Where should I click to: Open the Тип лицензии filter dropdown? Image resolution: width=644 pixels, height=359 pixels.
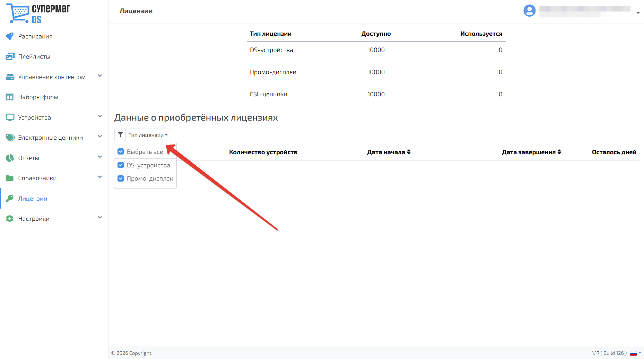[148, 135]
